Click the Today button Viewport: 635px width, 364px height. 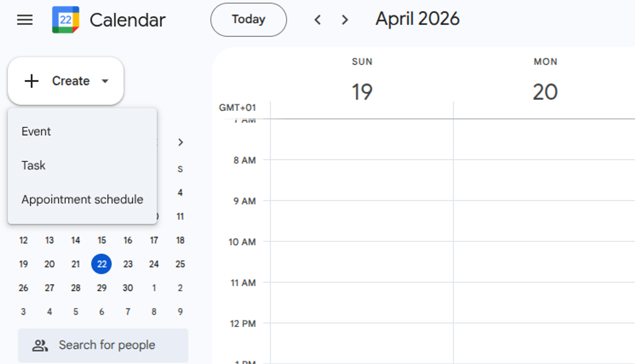(x=249, y=19)
